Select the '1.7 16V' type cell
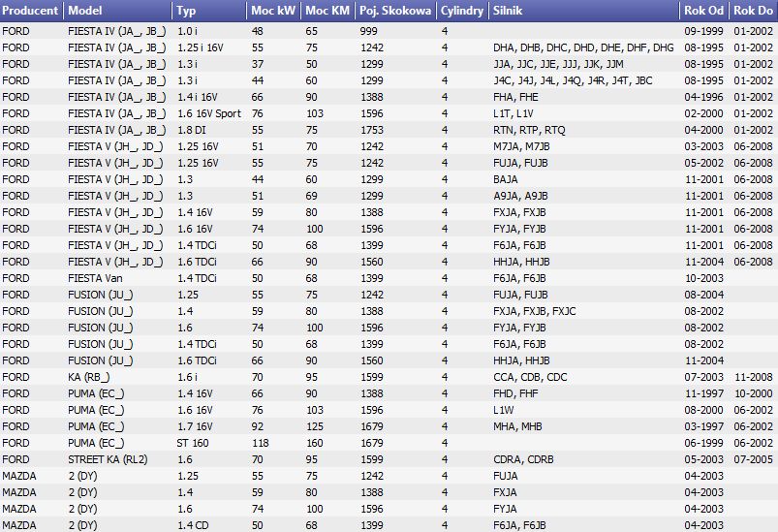The image size is (778, 532). point(195,426)
